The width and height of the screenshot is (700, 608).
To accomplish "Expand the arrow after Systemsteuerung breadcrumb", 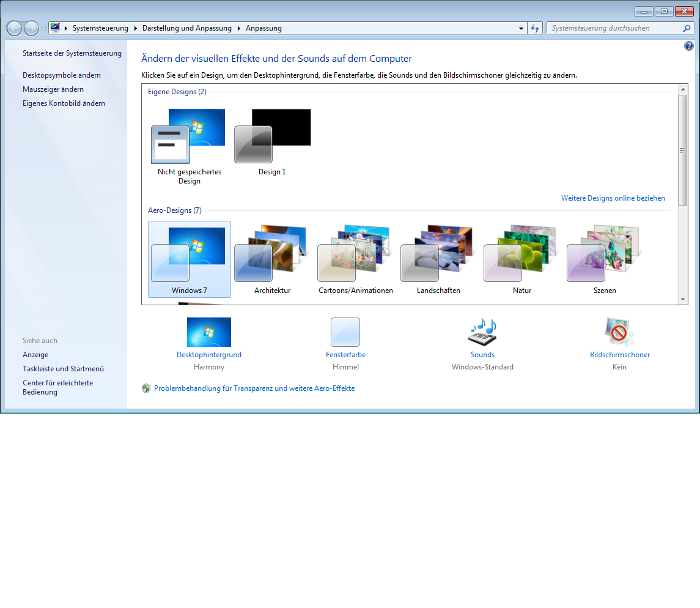I will [135, 28].
